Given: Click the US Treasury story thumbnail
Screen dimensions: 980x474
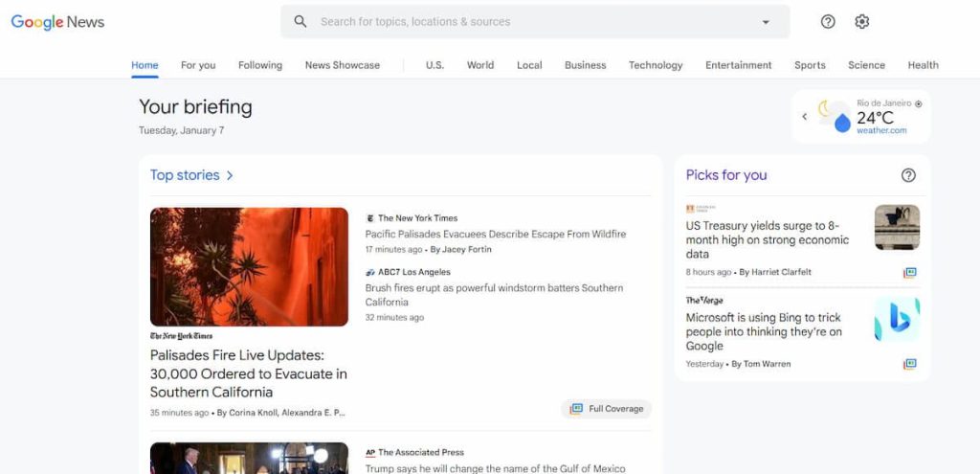Looking at the screenshot, I should pos(897,227).
